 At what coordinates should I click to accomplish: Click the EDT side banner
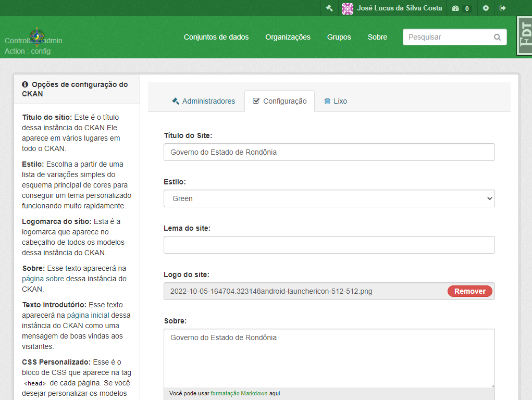coord(524,35)
